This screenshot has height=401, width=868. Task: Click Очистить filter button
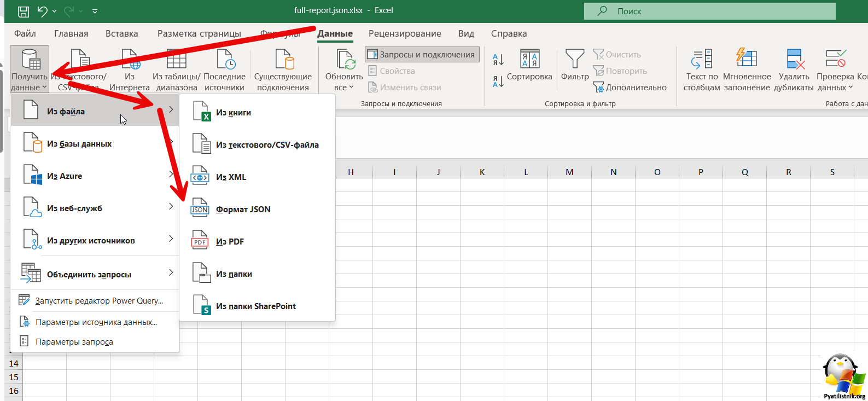617,55
